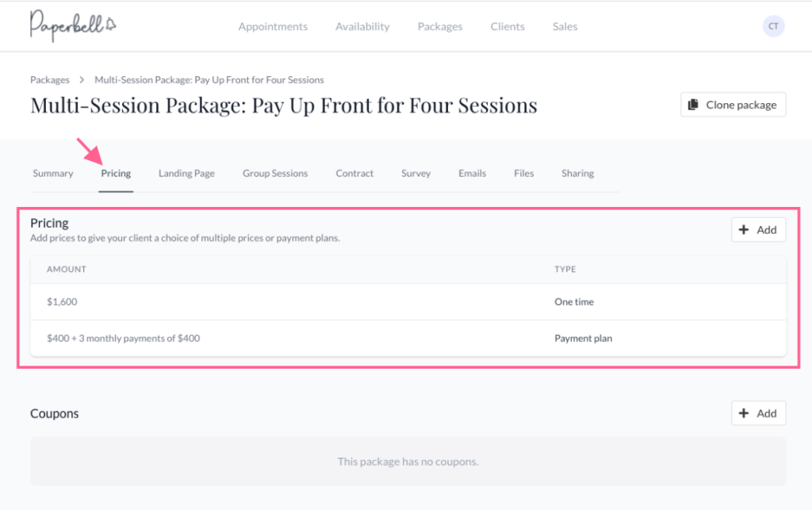Screen dimensions: 812x510
Task: Switch to the Contract tab
Action: click(354, 174)
